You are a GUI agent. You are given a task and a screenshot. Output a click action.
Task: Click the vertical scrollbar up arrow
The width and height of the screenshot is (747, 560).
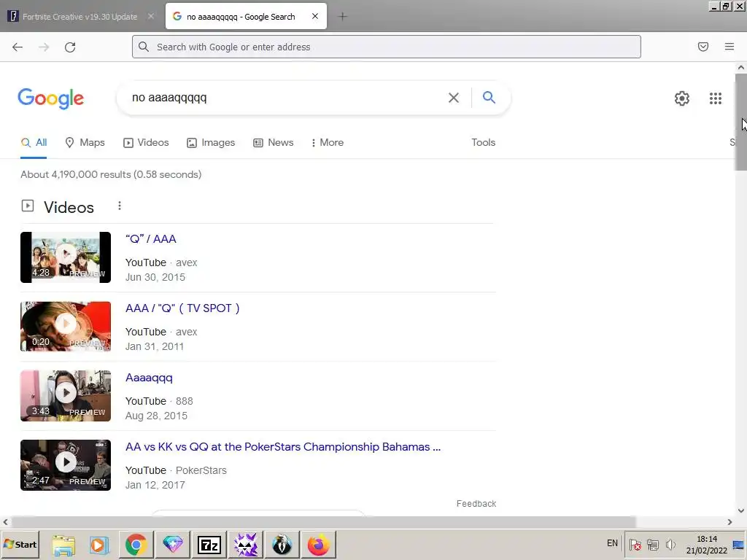point(741,68)
